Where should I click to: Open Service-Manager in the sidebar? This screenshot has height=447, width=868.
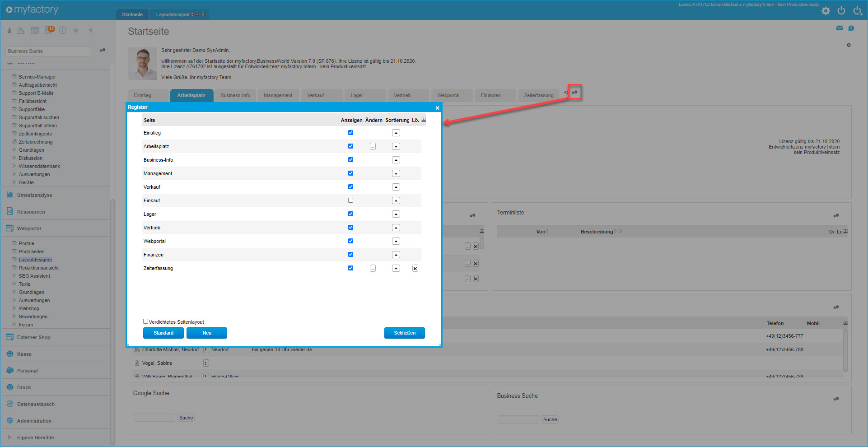[37, 77]
